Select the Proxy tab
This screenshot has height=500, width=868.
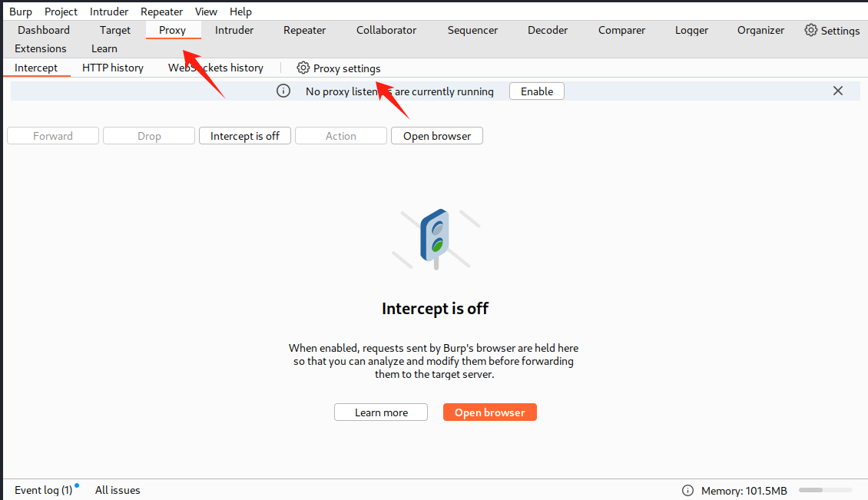172,30
